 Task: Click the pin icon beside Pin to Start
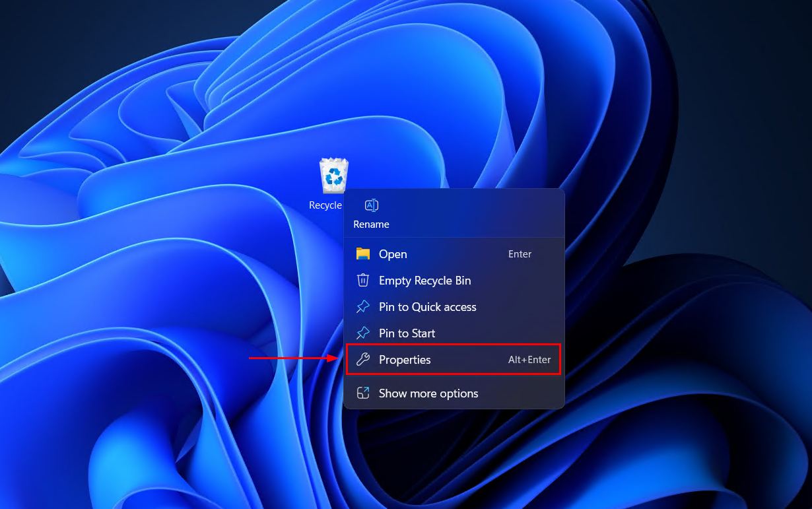(363, 333)
